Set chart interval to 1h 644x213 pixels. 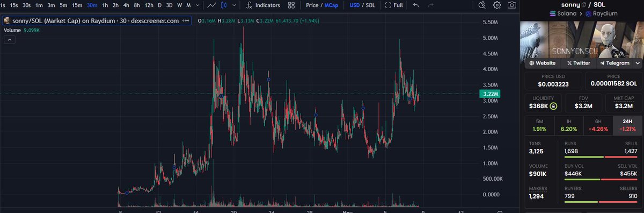tap(105, 5)
